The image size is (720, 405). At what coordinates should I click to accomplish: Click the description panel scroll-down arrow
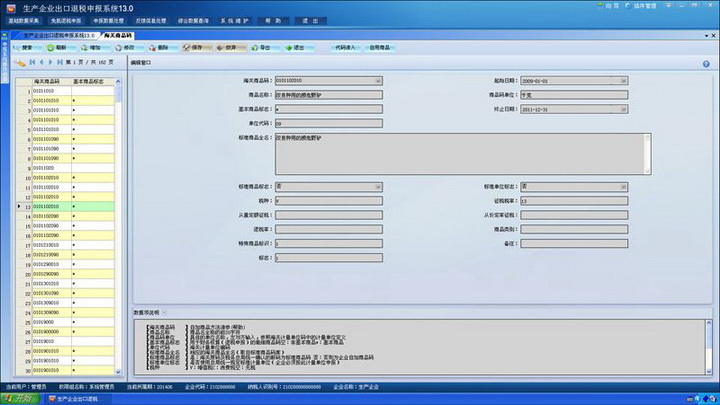coord(709,371)
